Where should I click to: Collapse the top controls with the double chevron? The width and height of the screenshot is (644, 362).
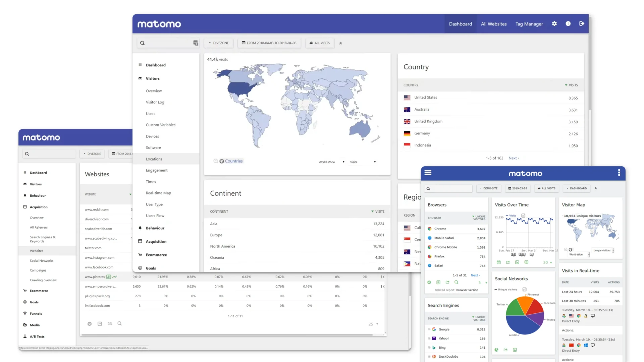340,43
